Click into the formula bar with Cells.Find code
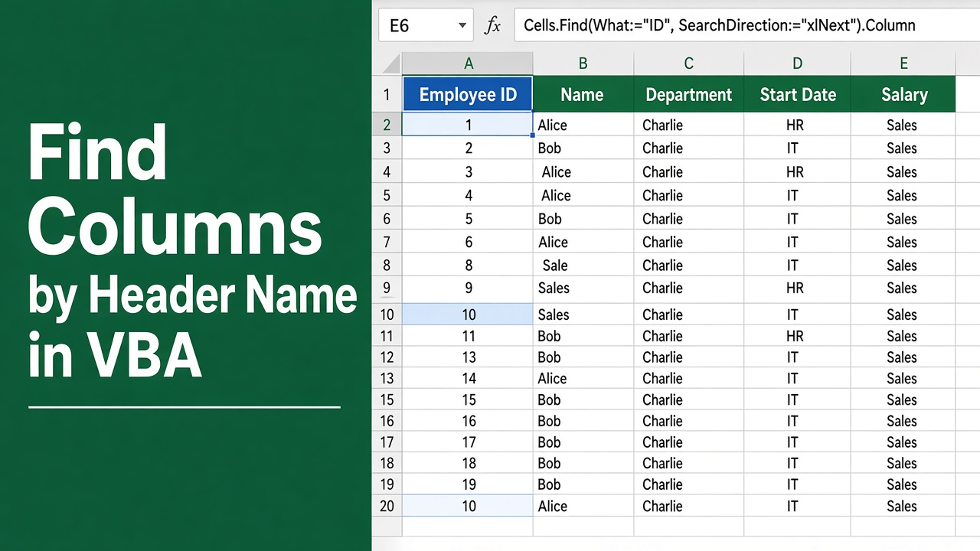This screenshot has width=980, height=551. tap(746, 25)
